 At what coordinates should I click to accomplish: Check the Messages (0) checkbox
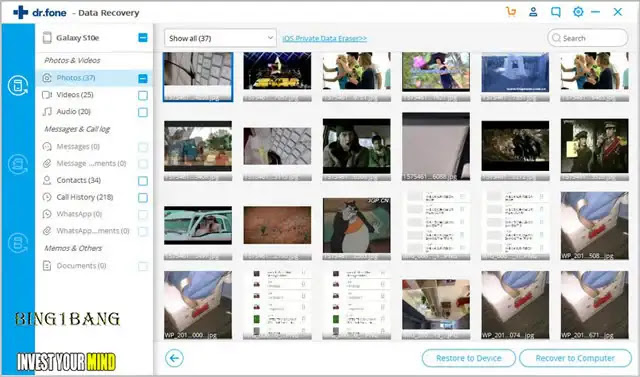(x=143, y=147)
